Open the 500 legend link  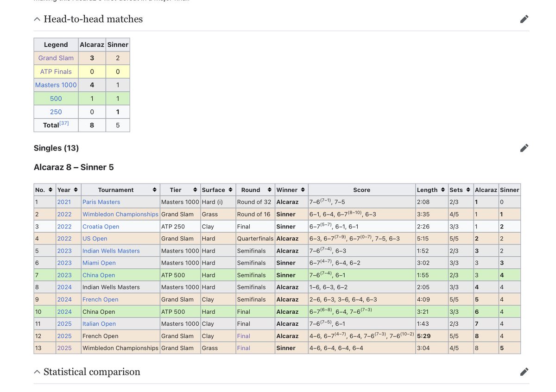pos(56,98)
